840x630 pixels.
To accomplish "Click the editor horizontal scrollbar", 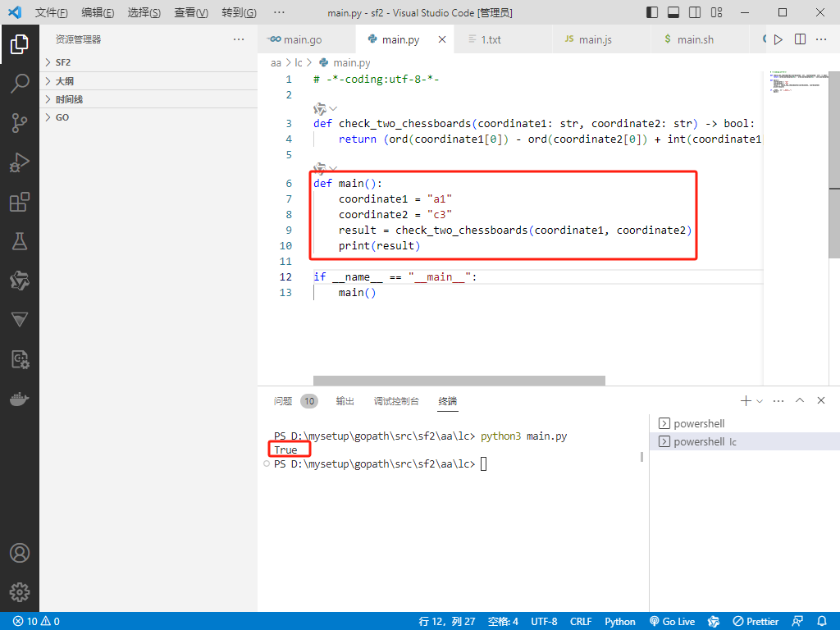I will point(459,381).
